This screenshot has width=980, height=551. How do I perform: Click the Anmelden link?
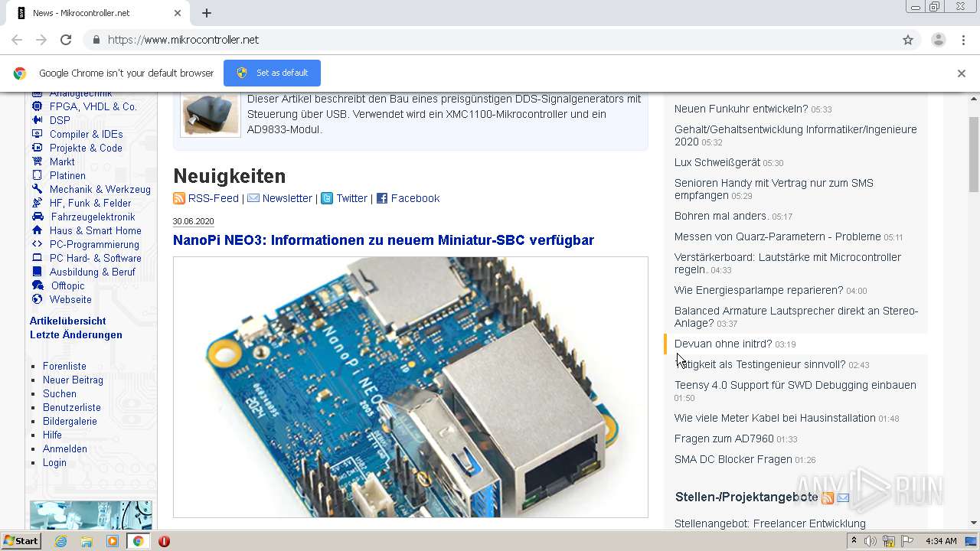(x=65, y=448)
